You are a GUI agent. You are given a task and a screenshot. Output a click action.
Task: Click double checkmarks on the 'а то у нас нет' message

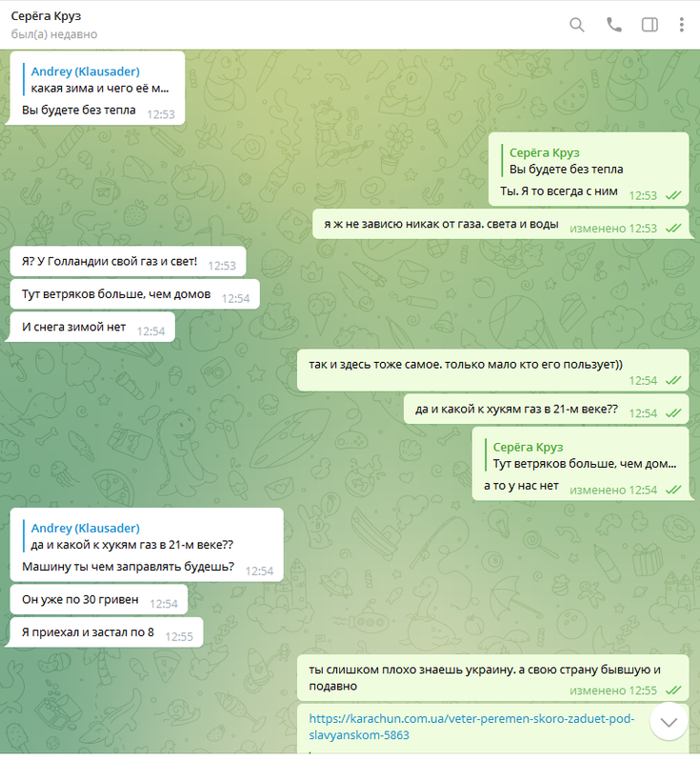coord(673,491)
